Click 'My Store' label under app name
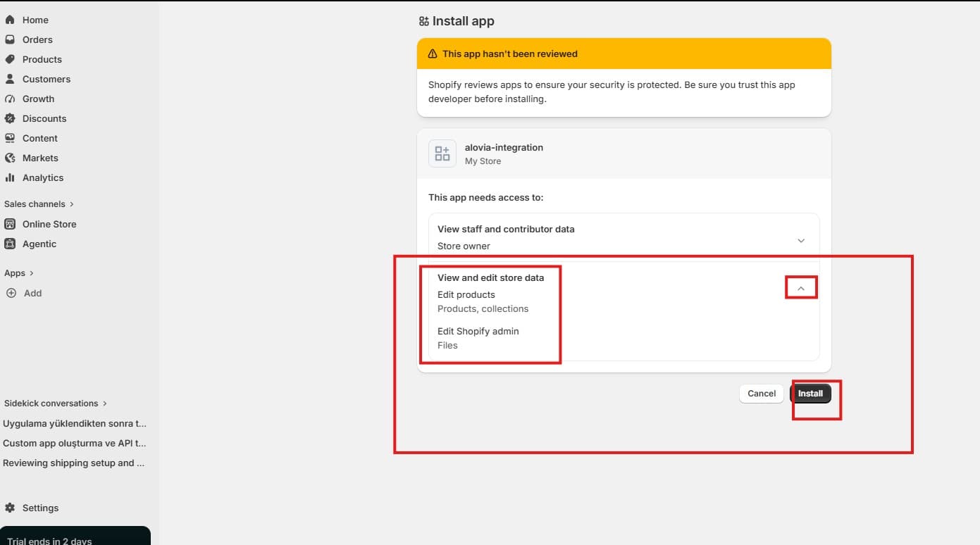The width and height of the screenshot is (980, 545). tap(483, 161)
